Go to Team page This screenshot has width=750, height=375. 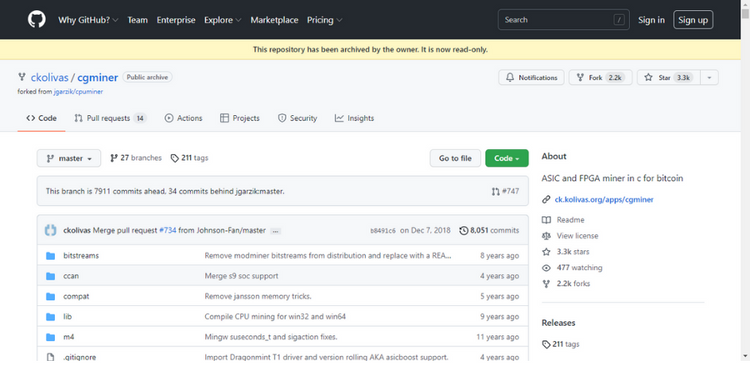(137, 20)
